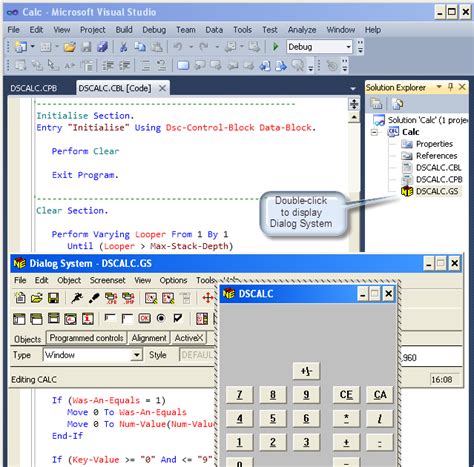Click the +/- sign button on calculator
The image size is (474, 467).
tap(306, 371)
